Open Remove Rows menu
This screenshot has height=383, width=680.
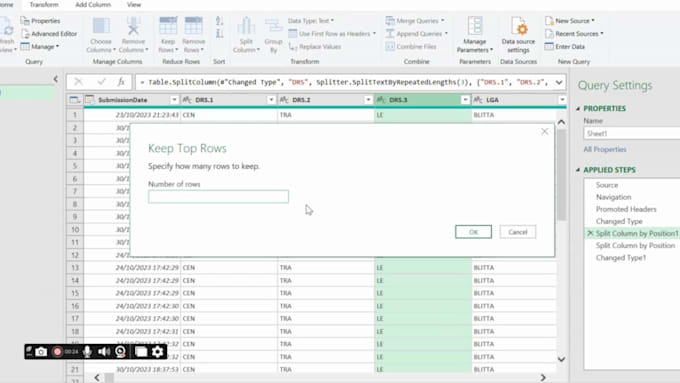tap(193, 35)
